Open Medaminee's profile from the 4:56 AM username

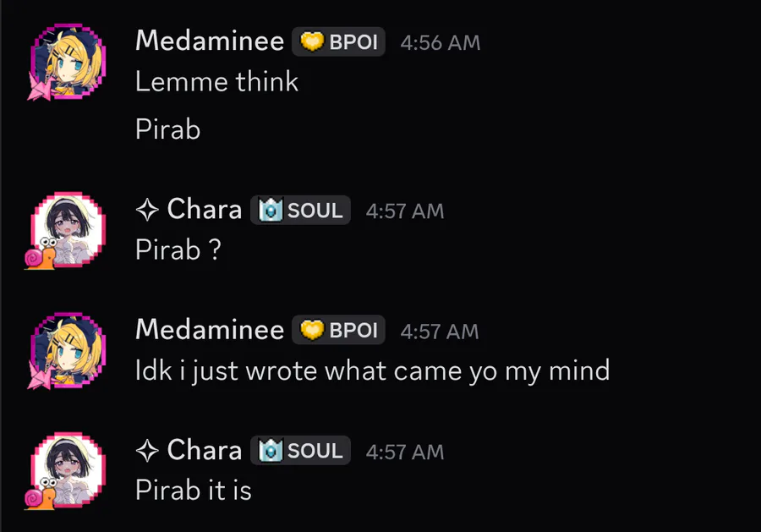[209, 41]
